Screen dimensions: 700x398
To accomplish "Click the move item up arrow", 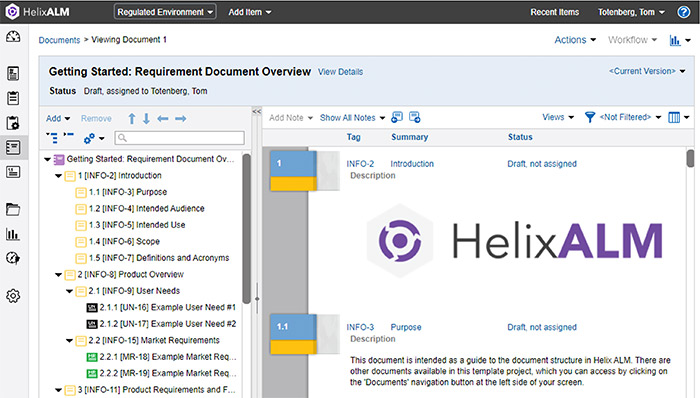I will coord(132,119).
